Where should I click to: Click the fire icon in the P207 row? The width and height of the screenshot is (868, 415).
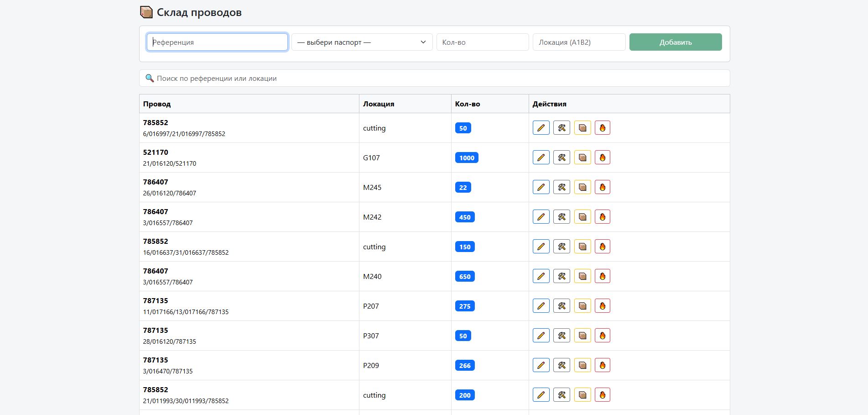pyautogui.click(x=603, y=306)
